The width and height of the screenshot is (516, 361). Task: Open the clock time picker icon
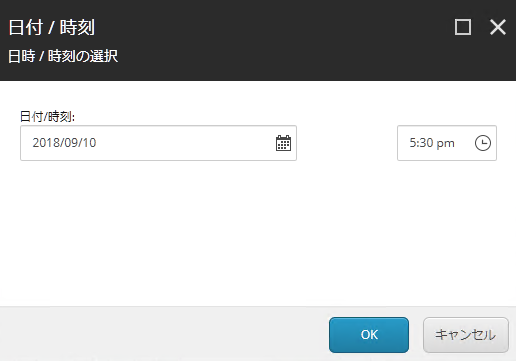click(x=483, y=143)
